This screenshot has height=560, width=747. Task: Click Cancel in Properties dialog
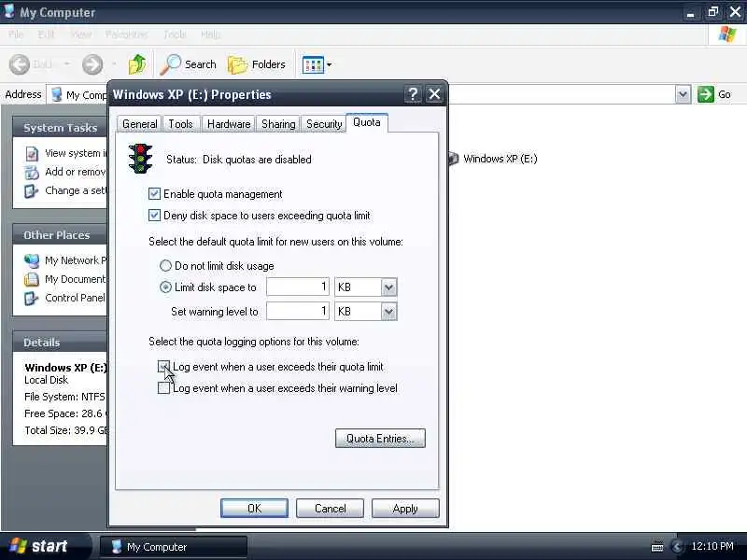tap(331, 508)
